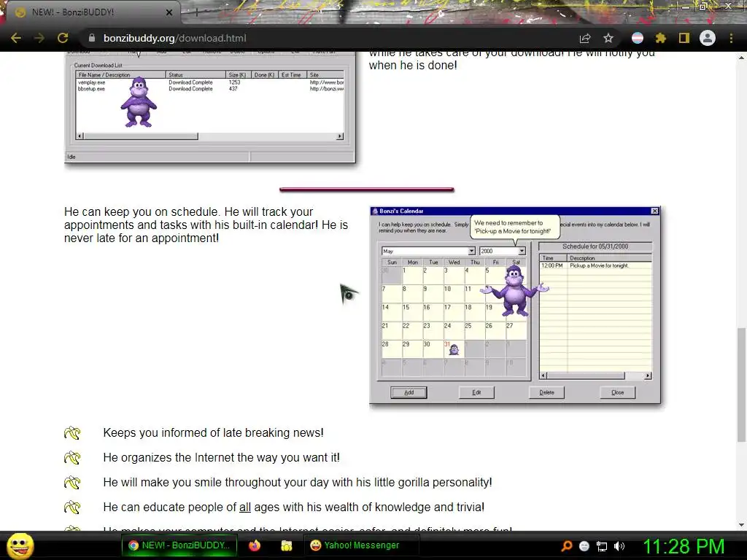The image size is (747, 560).
Task: Click the page vertical scrollbar thumb
Action: 741,385
